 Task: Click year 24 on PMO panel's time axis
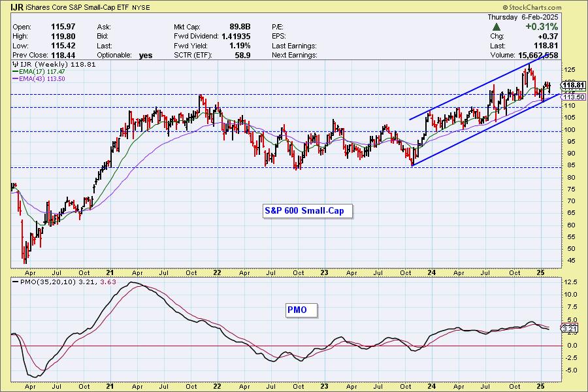[432, 386]
